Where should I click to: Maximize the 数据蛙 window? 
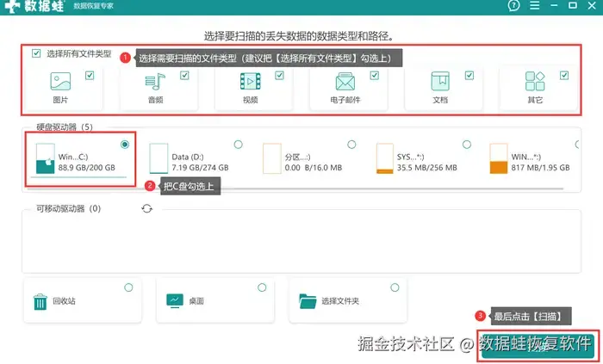[x=573, y=5]
